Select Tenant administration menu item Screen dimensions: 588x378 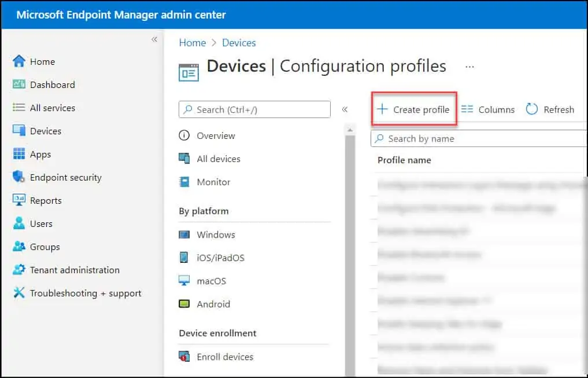[75, 270]
